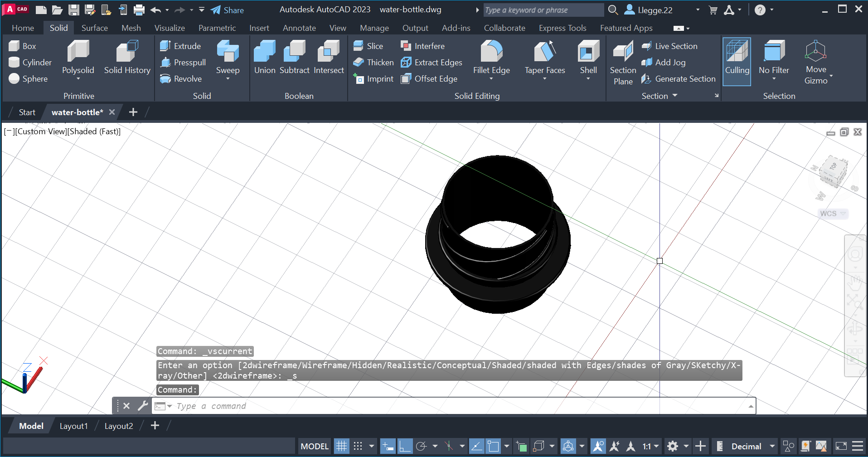Open the No Filter dropdown

pyautogui.click(x=774, y=79)
